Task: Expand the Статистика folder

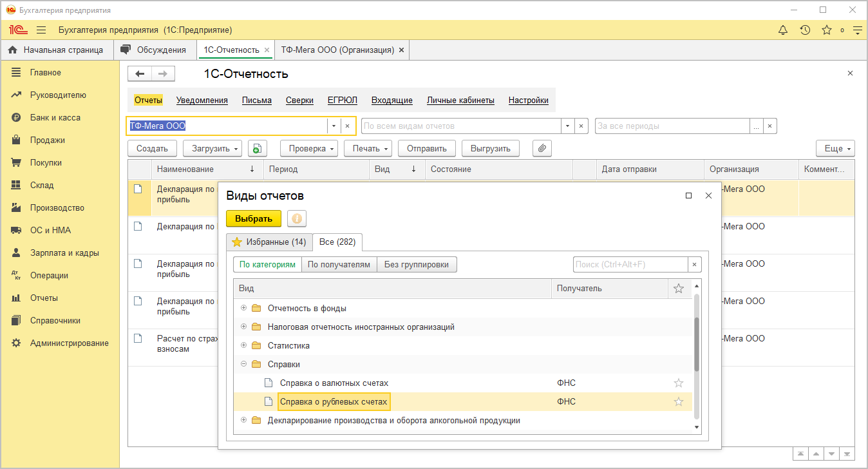Action: coord(244,346)
